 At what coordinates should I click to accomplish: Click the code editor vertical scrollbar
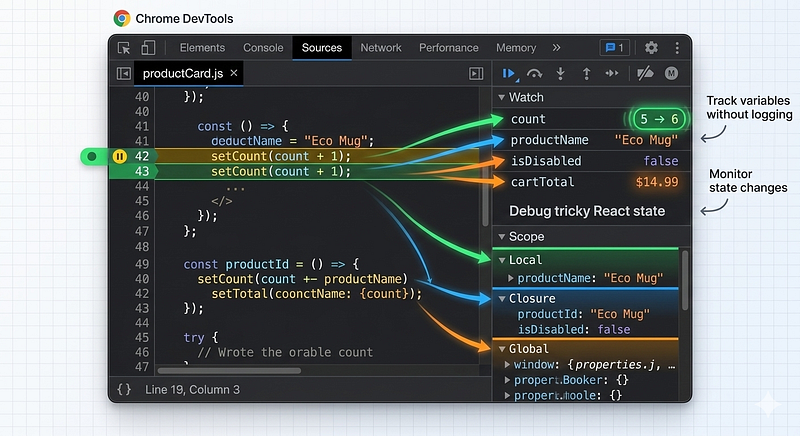tap(486, 204)
